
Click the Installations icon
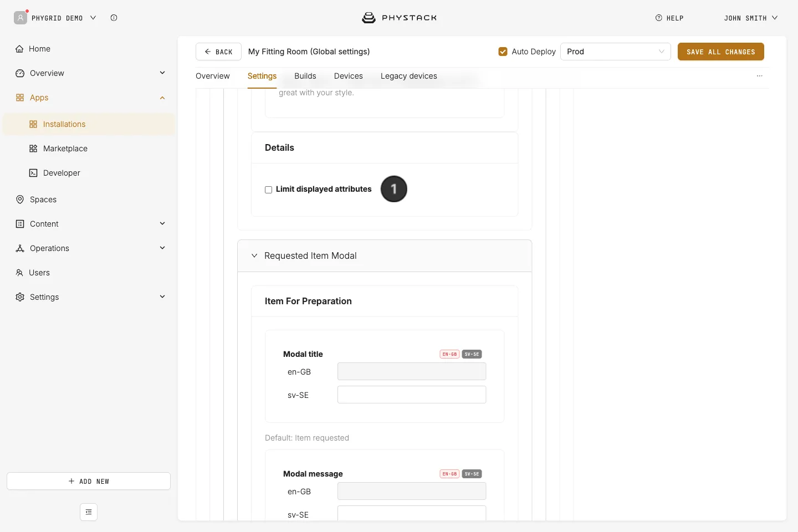pyautogui.click(x=33, y=124)
